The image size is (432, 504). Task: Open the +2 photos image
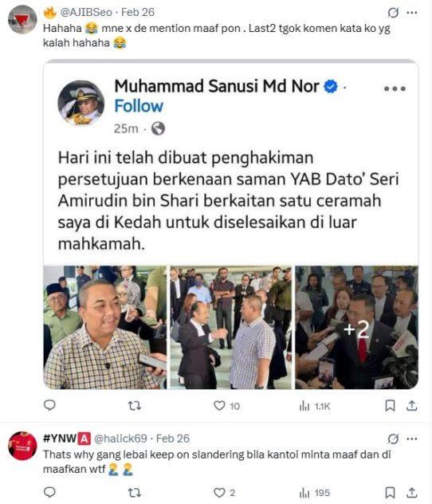coord(356,327)
